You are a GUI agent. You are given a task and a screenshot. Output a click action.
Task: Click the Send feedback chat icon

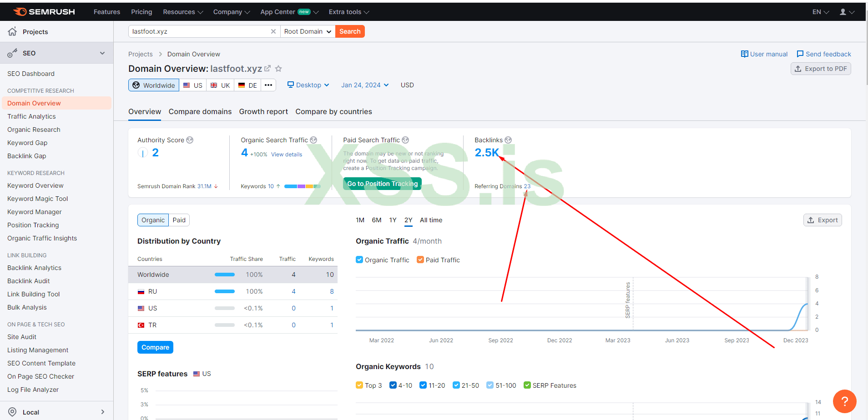[x=800, y=54]
